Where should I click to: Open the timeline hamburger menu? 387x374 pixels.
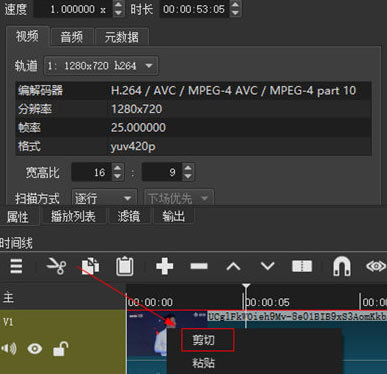(x=16, y=266)
